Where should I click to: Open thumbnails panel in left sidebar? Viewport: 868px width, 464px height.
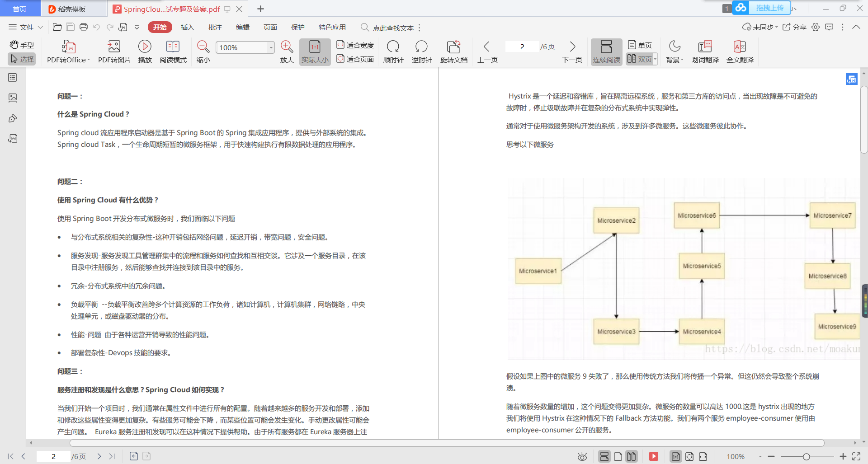click(x=13, y=98)
